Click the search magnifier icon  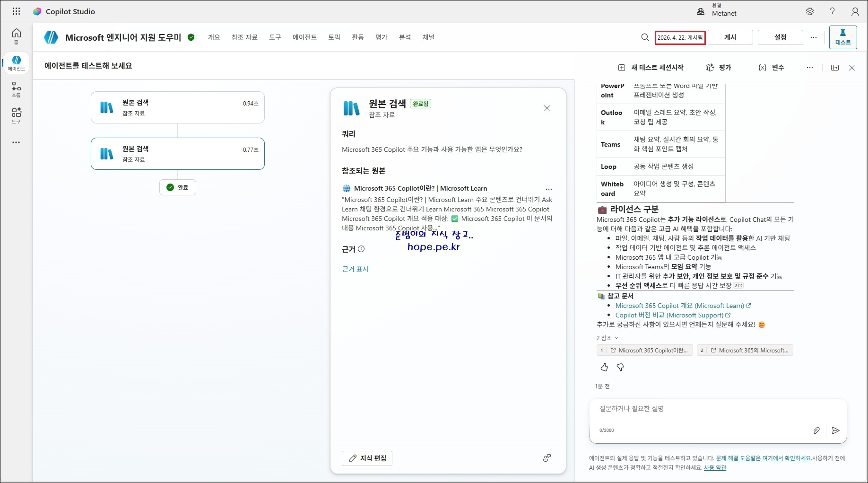[645, 37]
